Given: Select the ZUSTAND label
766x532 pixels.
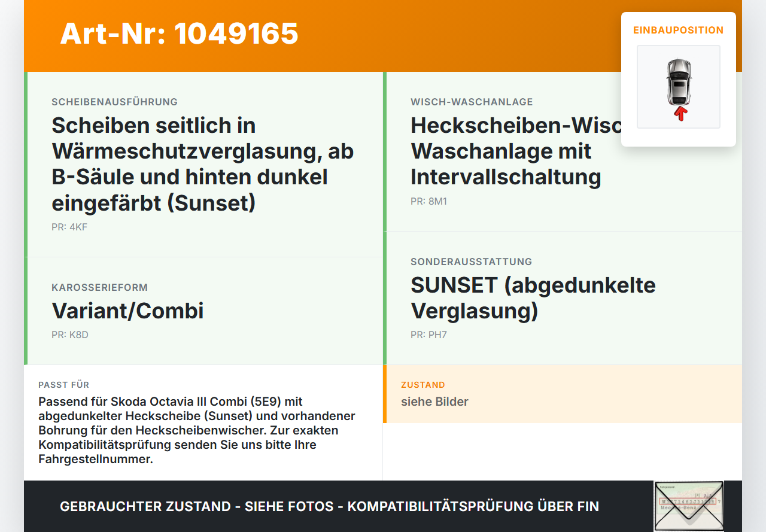Looking at the screenshot, I should pyautogui.click(x=423, y=385).
